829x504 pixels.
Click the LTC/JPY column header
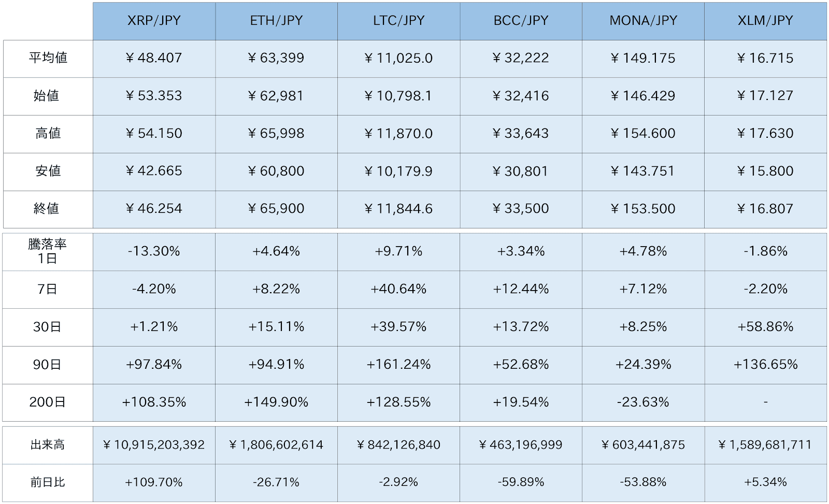(x=398, y=21)
